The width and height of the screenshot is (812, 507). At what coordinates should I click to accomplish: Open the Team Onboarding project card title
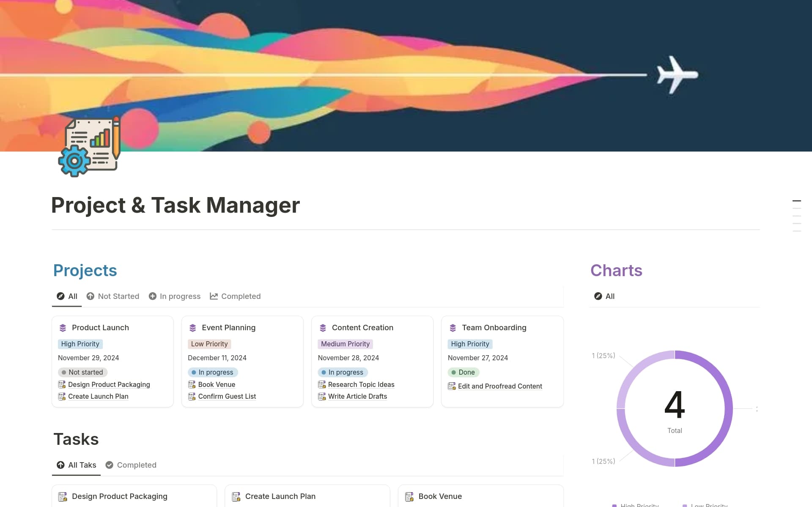[494, 328]
